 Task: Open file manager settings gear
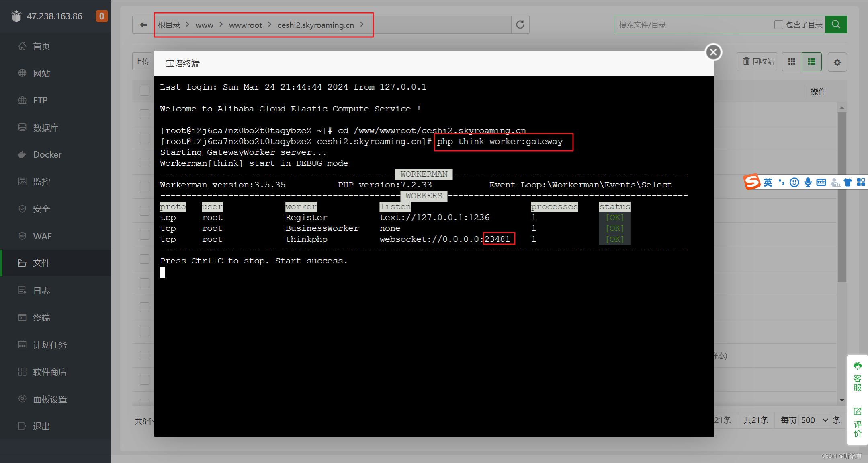point(837,62)
